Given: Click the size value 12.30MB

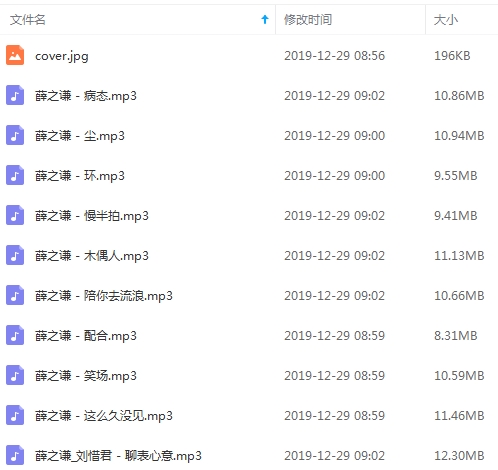Looking at the screenshot, I should [x=459, y=456].
